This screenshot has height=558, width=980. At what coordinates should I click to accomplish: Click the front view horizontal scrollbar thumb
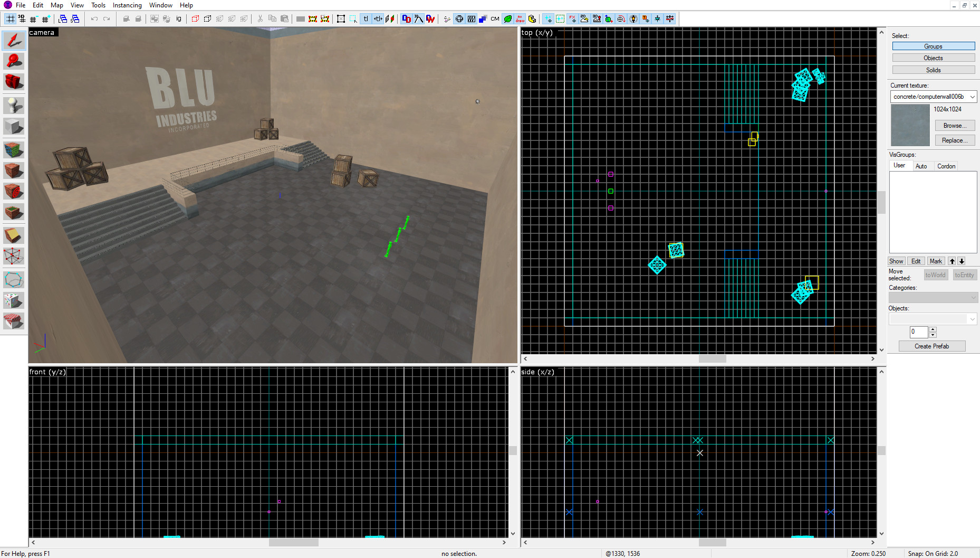(294, 543)
